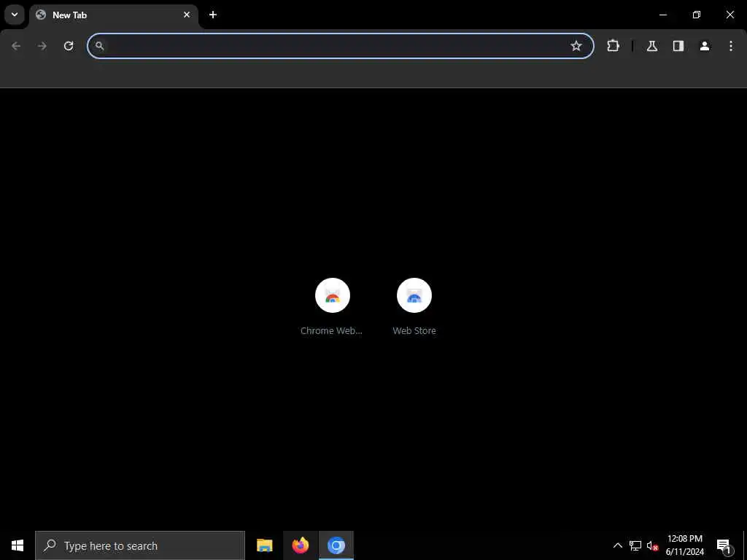Toggle the browser side panel
747x560 pixels.
click(x=678, y=46)
